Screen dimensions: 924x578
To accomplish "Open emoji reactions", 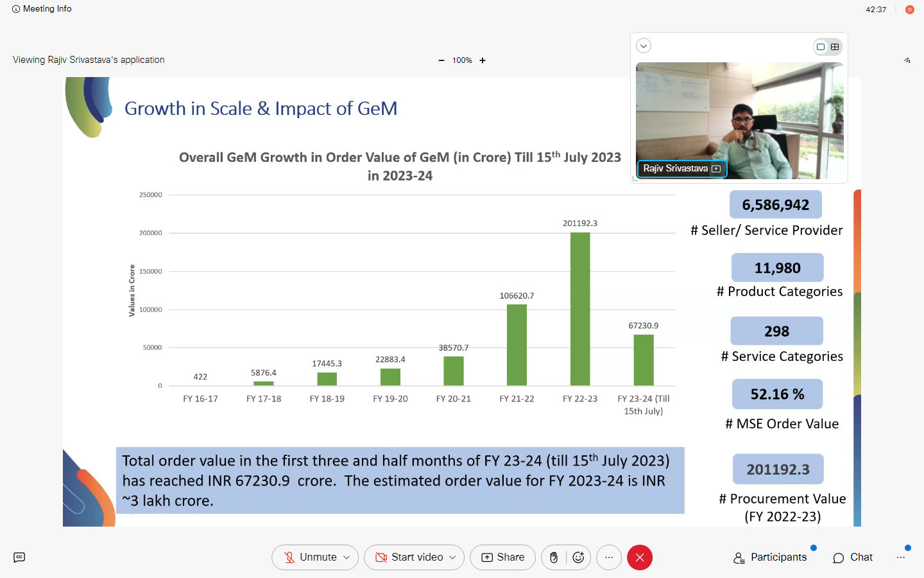I will 578,557.
